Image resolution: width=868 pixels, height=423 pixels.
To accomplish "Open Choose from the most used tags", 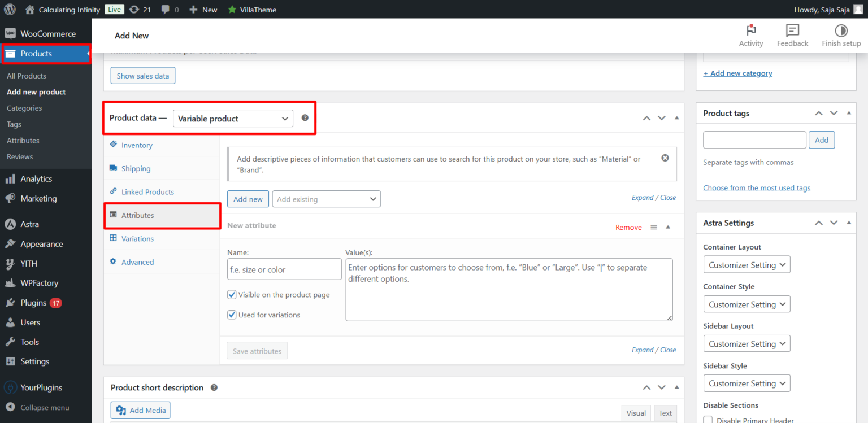I will (x=757, y=187).
